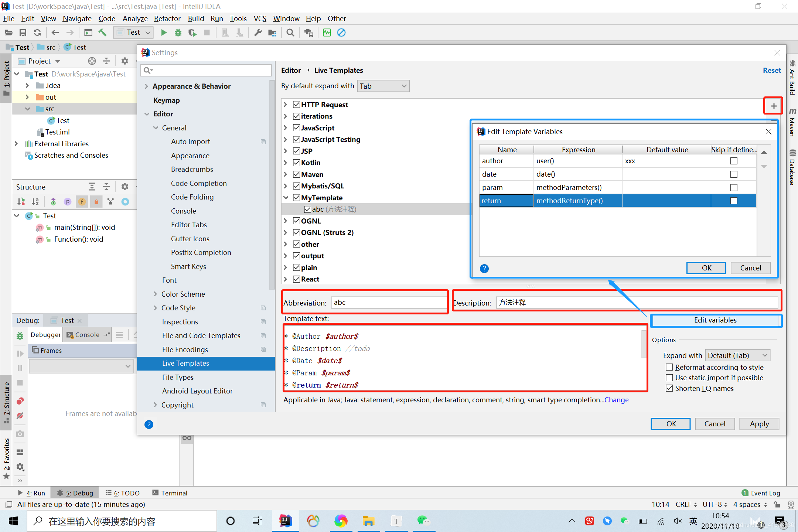Collapse the MyTemplate group
The image size is (798, 532).
pos(286,198)
